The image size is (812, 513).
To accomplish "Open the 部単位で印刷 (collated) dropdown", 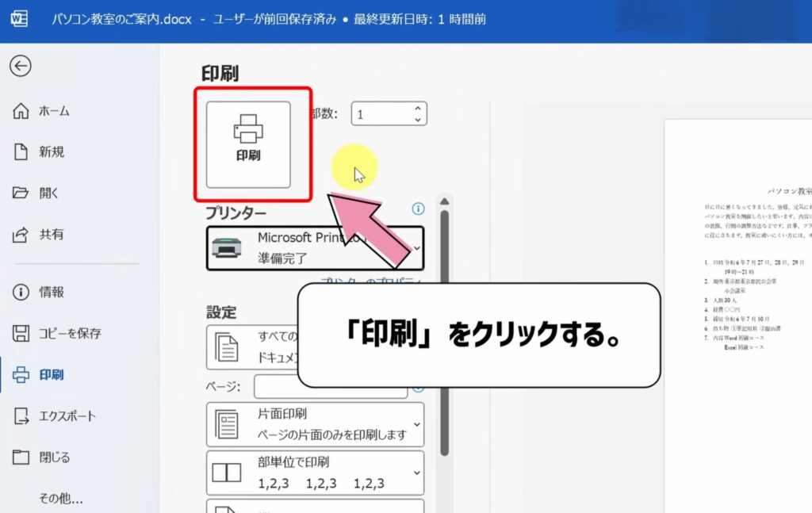I will tap(315, 473).
